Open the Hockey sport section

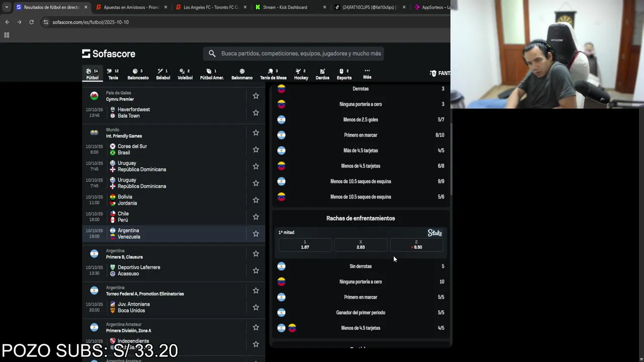point(301,74)
